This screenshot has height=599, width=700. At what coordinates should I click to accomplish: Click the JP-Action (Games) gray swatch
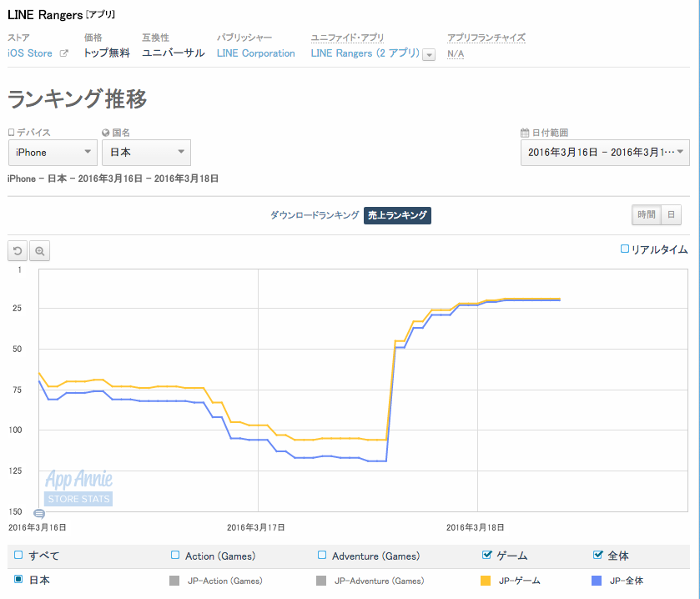[x=174, y=581]
